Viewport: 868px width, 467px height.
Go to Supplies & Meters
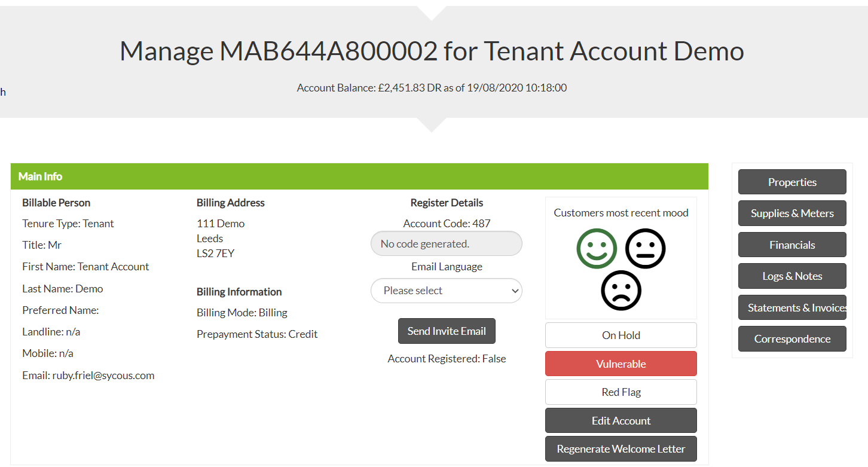[x=791, y=213]
